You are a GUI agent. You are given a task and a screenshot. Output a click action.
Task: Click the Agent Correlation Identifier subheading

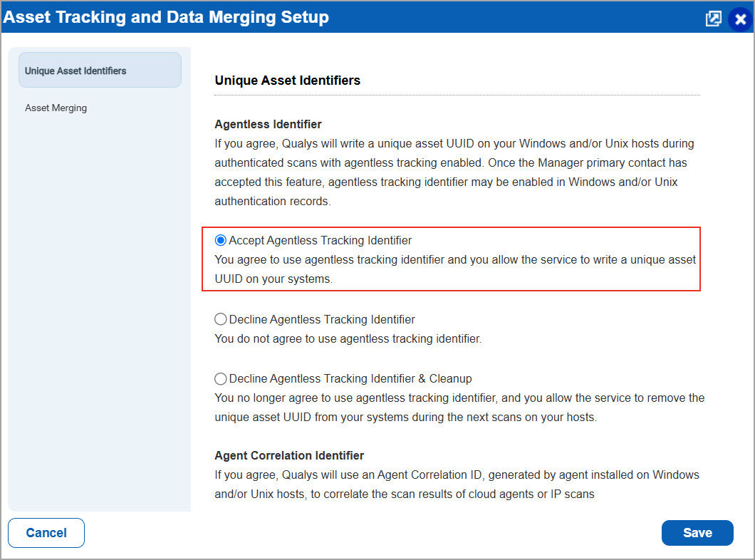click(x=289, y=455)
